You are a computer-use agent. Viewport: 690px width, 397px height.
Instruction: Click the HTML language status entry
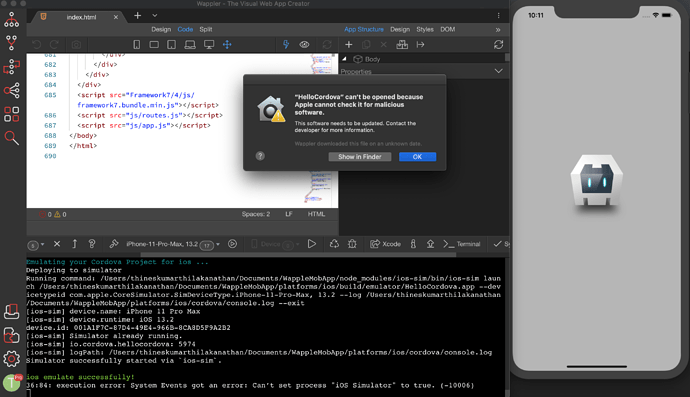[316, 214]
